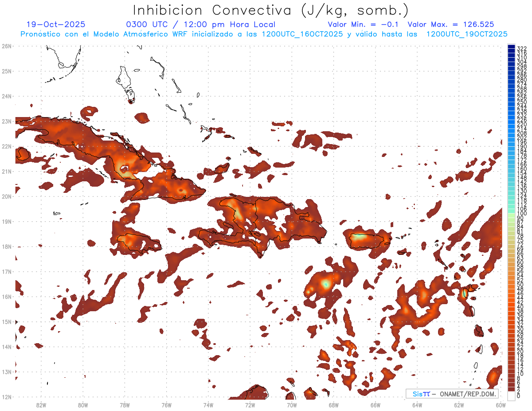Click the Puerto Rico island on the map
Screen dimensions: 532x411
pos(366,241)
